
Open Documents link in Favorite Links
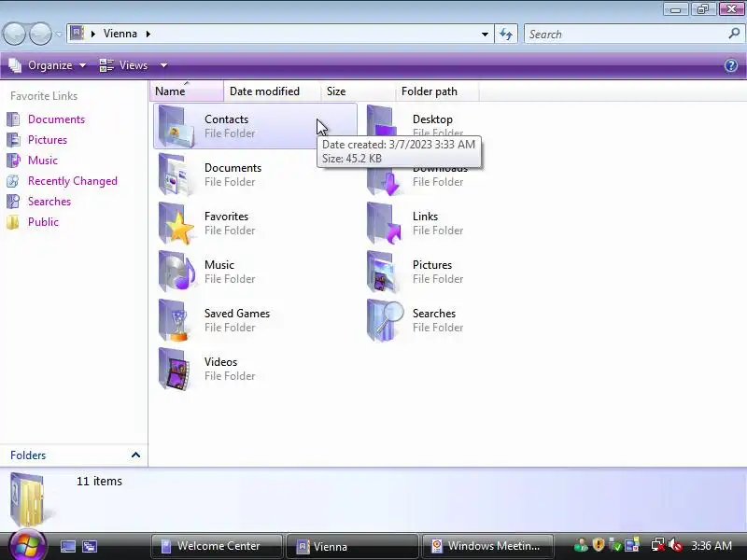click(56, 119)
